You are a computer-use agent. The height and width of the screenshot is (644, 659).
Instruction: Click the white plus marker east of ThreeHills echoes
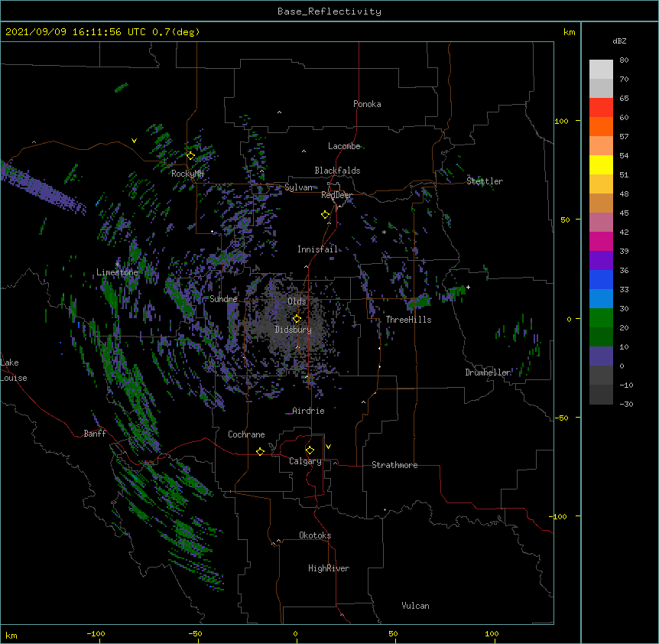[x=468, y=287]
